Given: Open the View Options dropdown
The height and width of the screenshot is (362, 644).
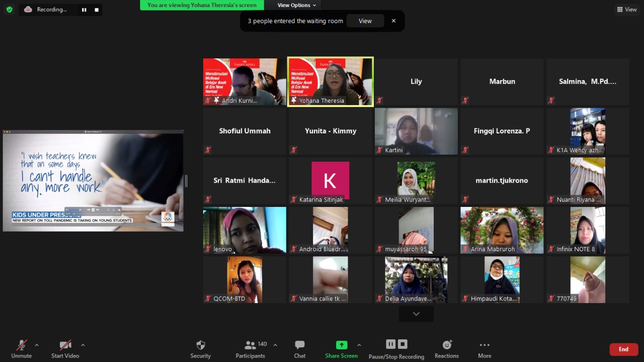Looking at the screenshot, I should pyautogui.click(x=297, y=5).
